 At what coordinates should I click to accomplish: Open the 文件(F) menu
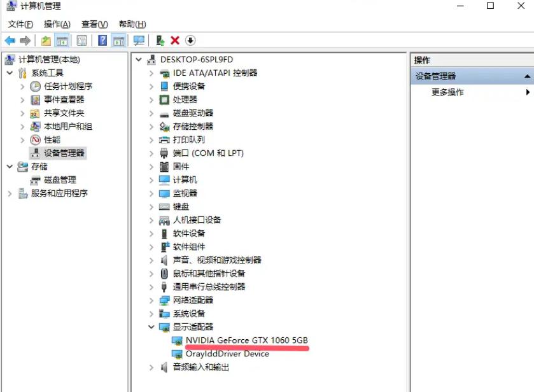(20, 25)
